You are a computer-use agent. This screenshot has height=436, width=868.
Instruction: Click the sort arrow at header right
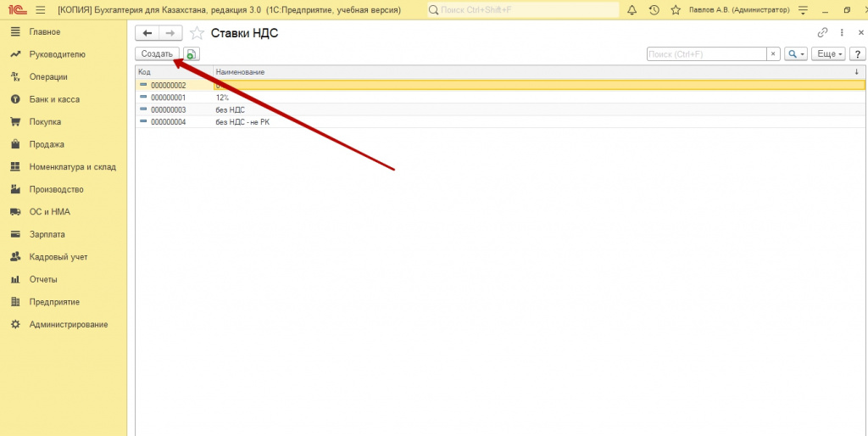856,73
